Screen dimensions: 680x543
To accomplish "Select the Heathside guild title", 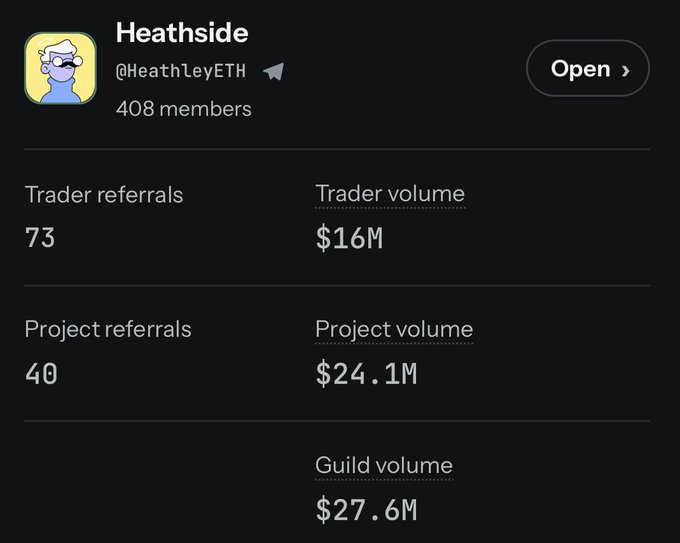I will tap(182, 33).
